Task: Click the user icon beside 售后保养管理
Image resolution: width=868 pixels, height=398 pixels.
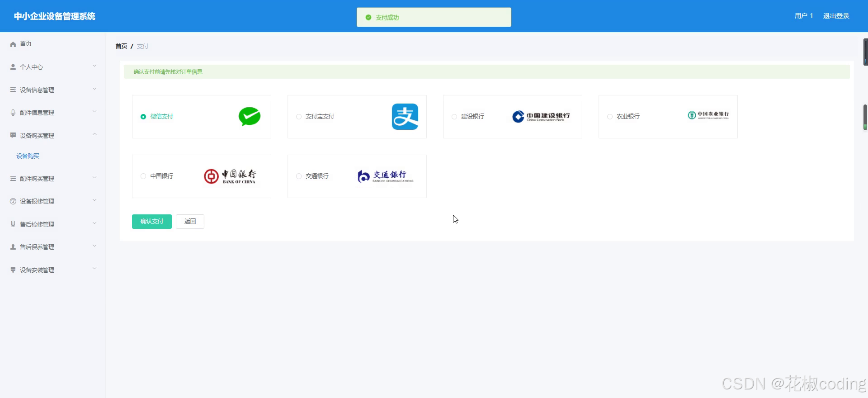Action: click(x=13, y=247)
